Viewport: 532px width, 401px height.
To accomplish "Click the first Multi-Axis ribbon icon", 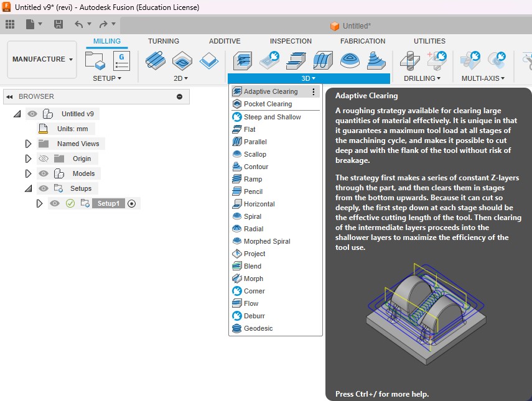I will pyautogui.click(x=470, y=60).
